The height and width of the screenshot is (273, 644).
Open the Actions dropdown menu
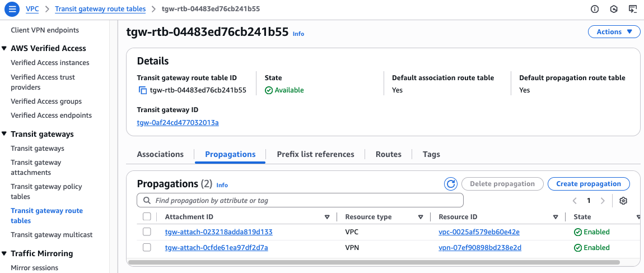[x=614, y=32]
